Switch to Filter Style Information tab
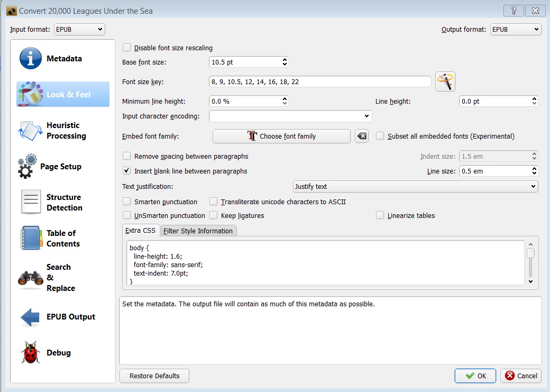Screen dimensions: 550x392 tap(198, 231)
